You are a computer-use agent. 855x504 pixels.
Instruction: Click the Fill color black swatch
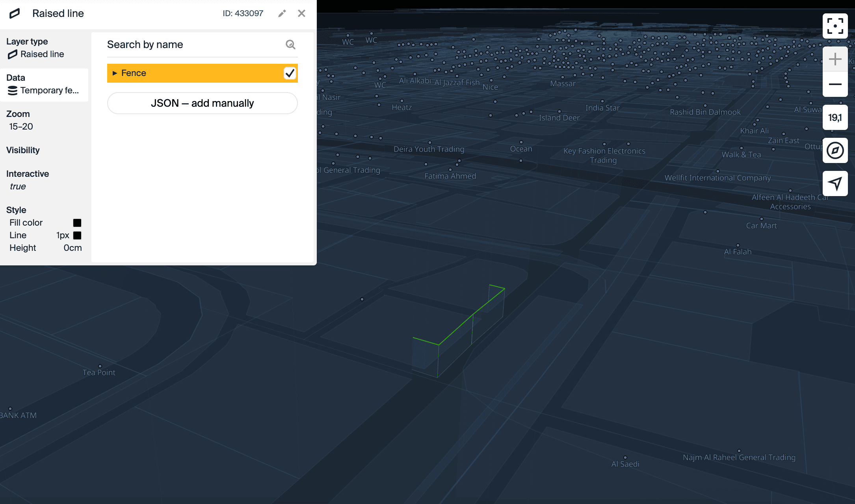pos(77,223)
